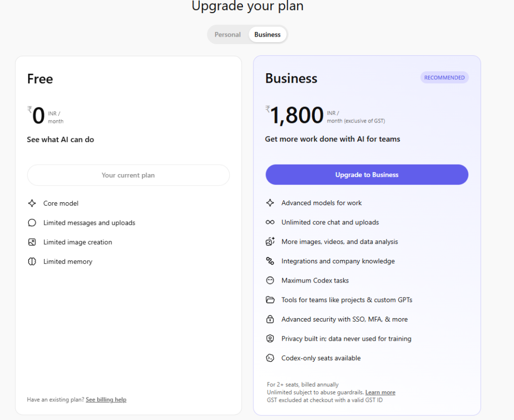Switch to the Personal plans tab

(227, 35)
